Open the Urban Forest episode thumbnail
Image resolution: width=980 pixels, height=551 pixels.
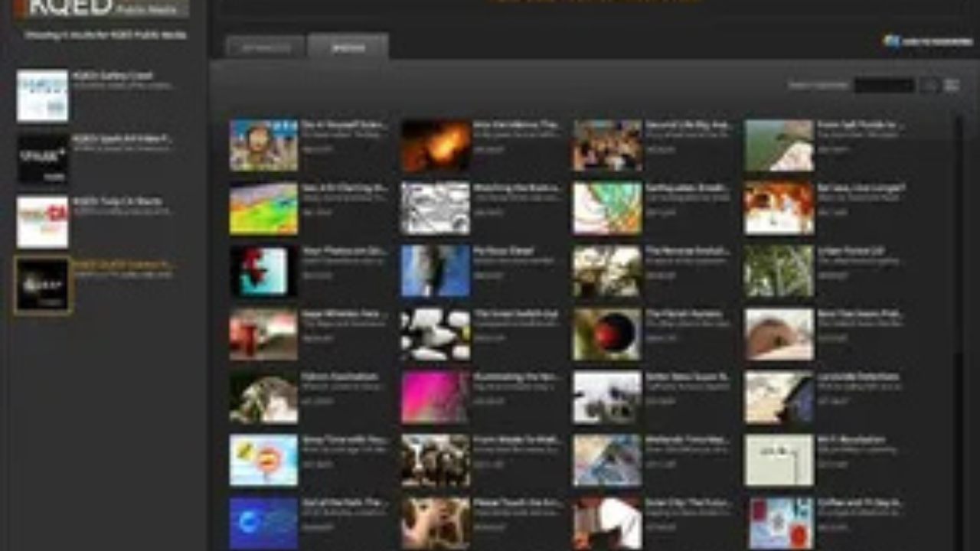point(779,271)
